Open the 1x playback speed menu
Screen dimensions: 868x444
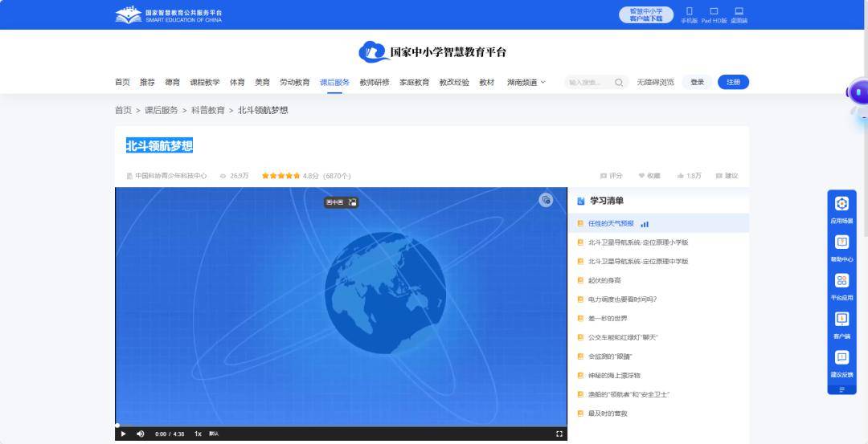(x=198, y=434)
